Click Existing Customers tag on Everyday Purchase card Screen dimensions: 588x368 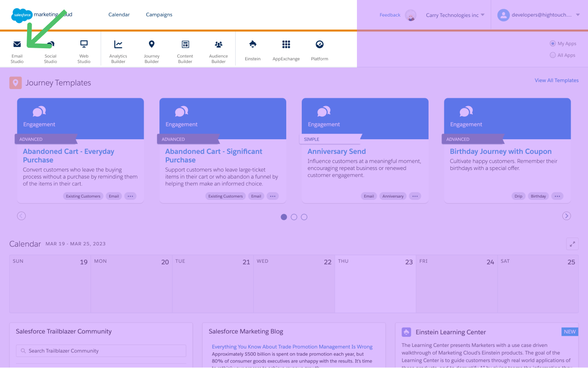coord(83,196)
